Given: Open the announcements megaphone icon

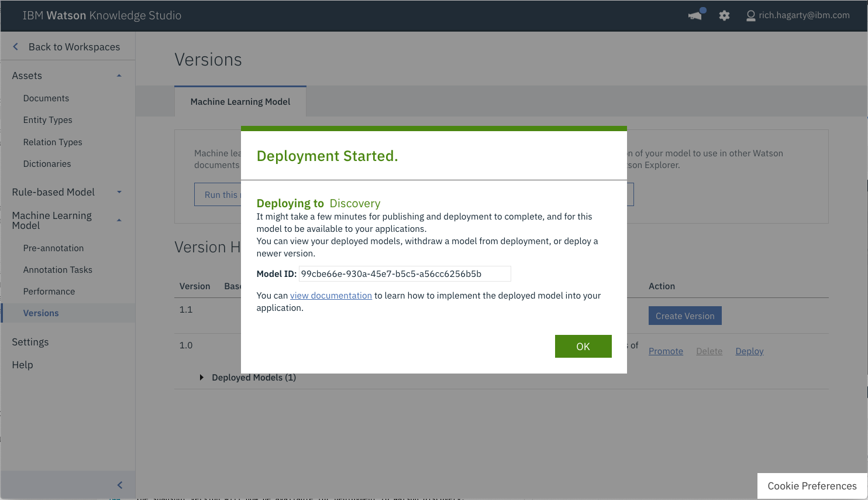Looking at the screenshot, I should point(695,15).
